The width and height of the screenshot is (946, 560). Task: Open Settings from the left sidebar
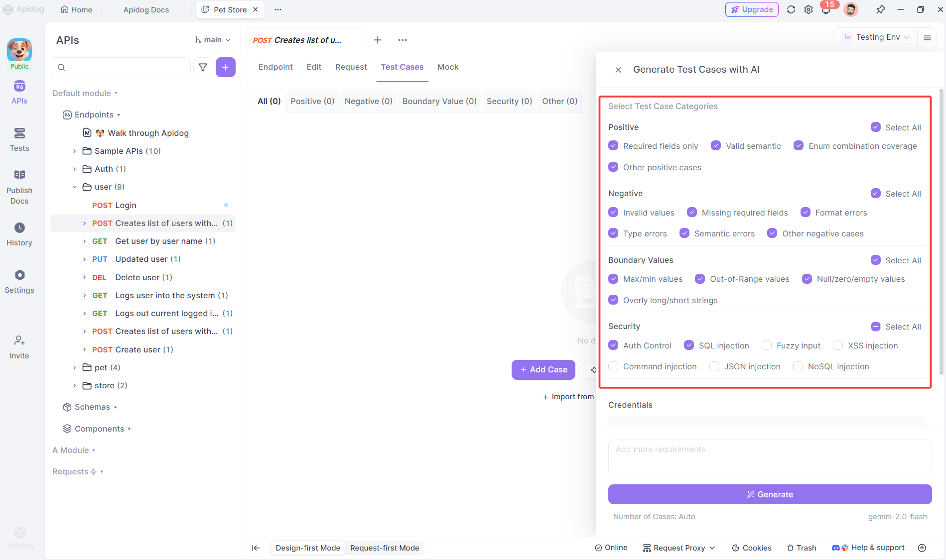click(19, 282)
